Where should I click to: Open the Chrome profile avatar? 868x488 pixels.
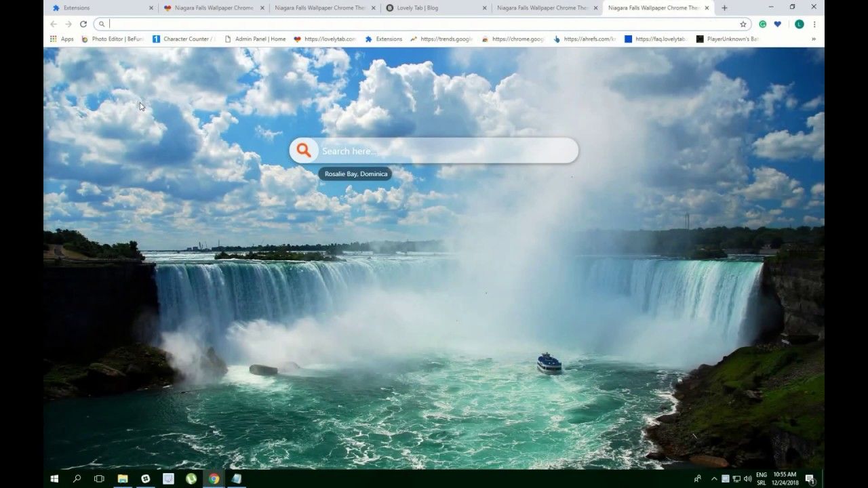point(800,24)
